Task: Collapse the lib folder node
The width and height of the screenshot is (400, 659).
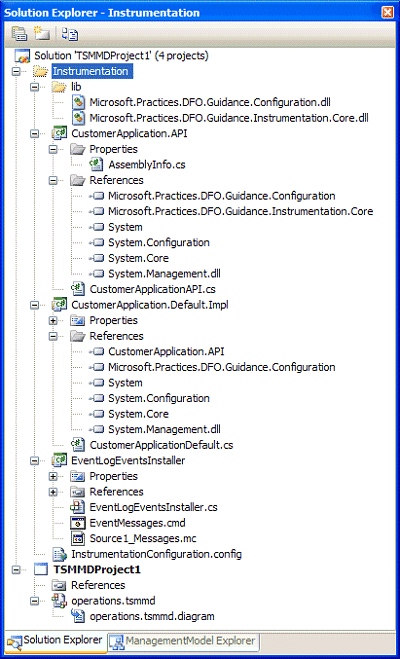Action: [x=34, y=87]
